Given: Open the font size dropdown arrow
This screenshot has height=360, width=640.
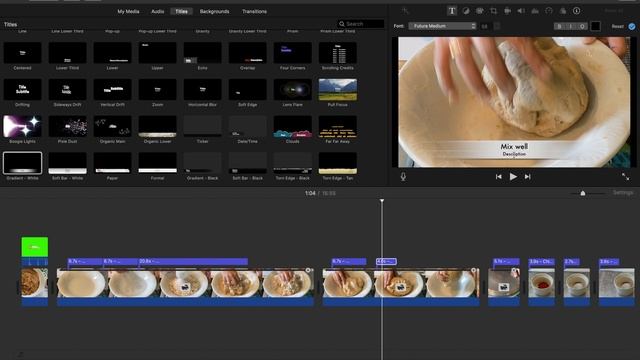Looking at the screenshot, I should [497, 26].
